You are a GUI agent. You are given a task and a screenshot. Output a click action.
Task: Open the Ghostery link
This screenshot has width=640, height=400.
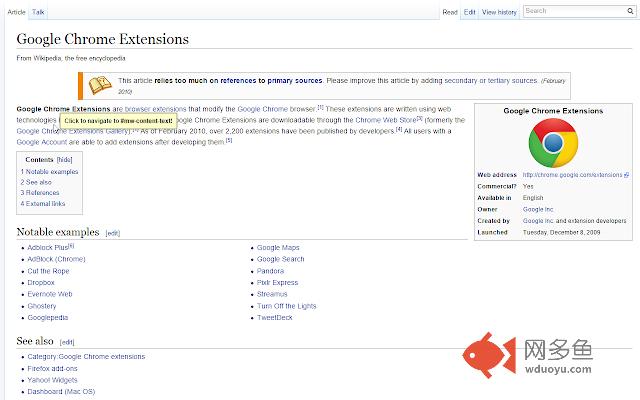pyautogui.click(x=42, y=306)
